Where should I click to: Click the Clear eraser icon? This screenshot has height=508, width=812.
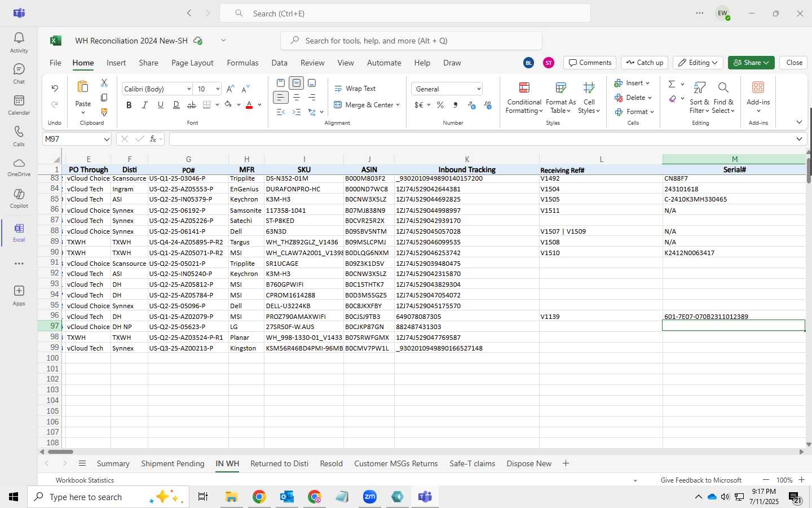point(672,99)
